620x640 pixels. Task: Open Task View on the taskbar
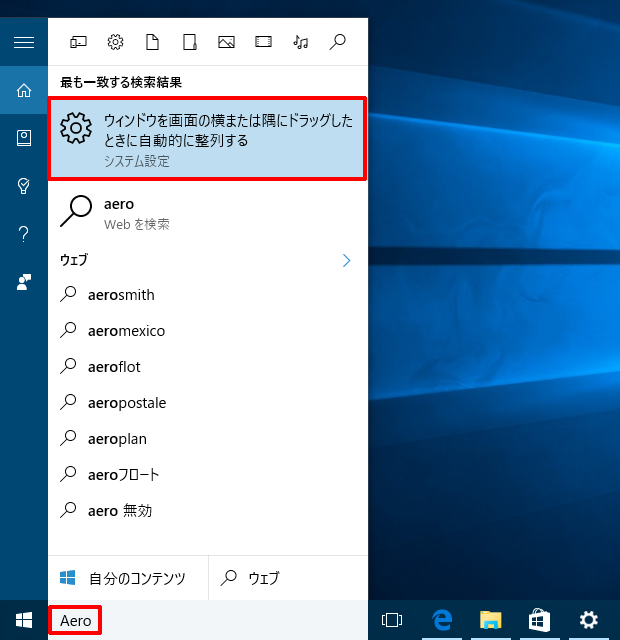[x=392, y=620]
